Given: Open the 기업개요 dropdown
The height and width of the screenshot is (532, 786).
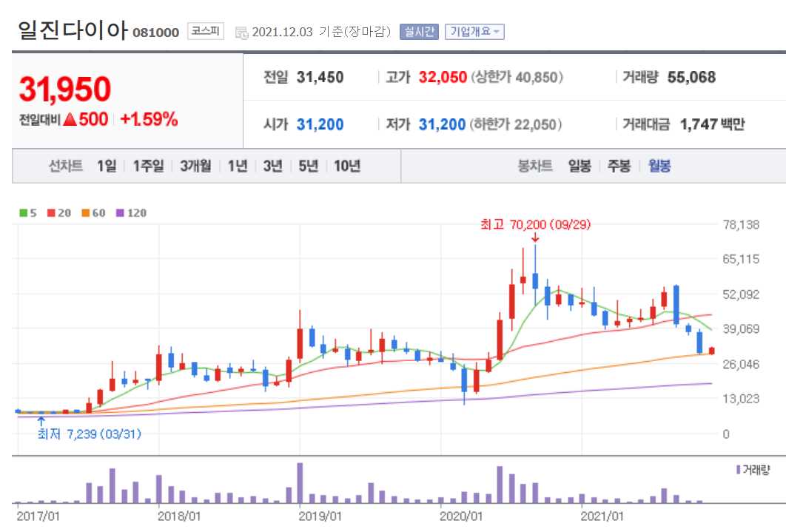Looking at the screenshot, I should (474, 32).
